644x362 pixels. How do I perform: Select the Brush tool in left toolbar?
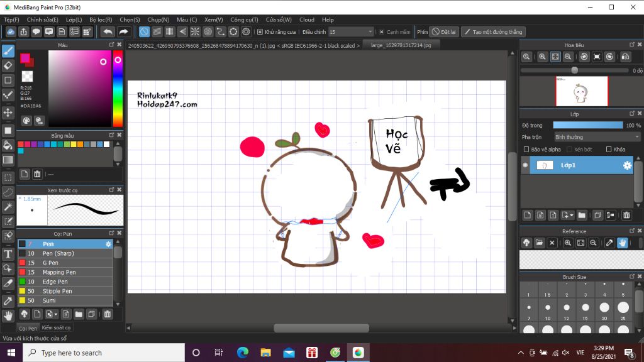(x=8, y=51)
